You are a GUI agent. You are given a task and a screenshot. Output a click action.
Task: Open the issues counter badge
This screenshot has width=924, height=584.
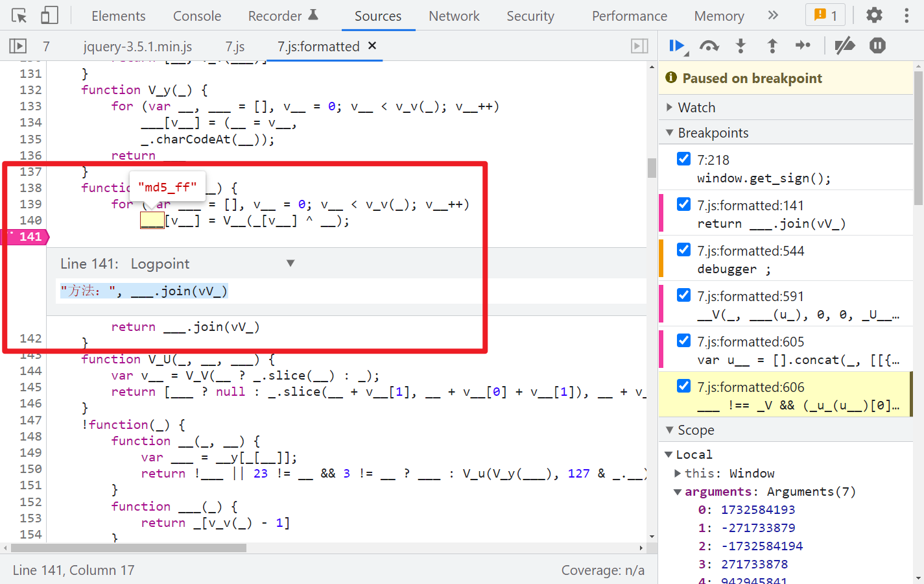[825, 15]
